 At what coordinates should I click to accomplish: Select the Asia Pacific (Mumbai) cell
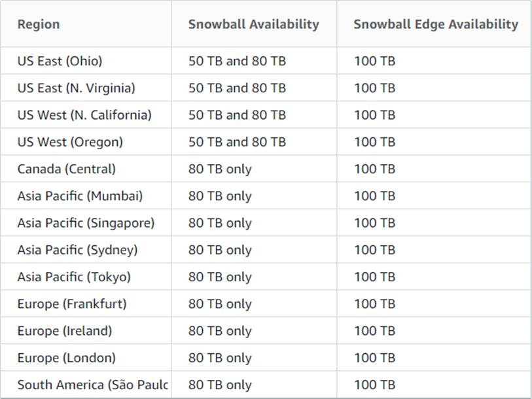tap(80, 196)
